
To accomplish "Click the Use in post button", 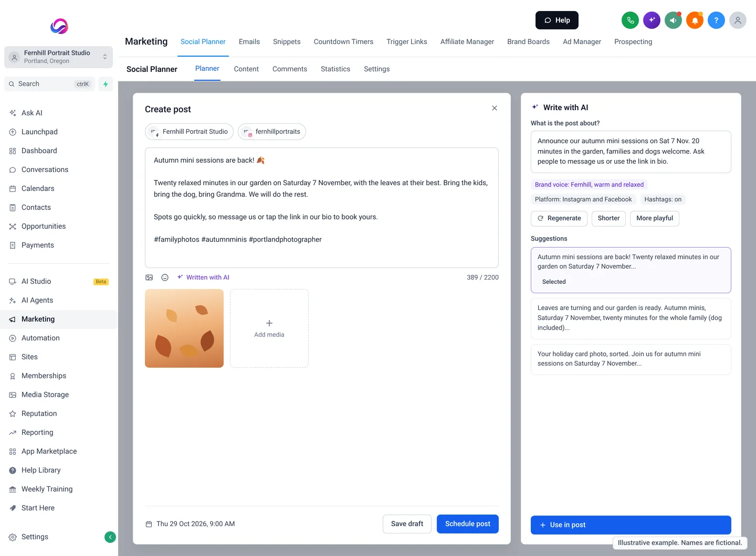I will tap(631, 525).
